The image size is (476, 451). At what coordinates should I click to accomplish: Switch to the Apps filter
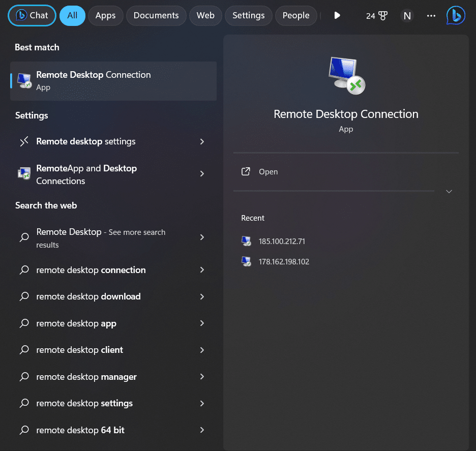point(105,15)
